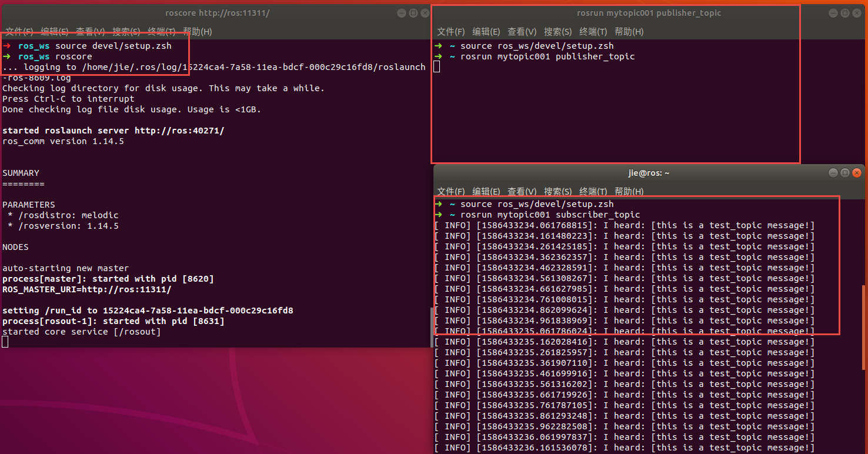Click 'ros_comm version 1.14.5' line
This screenshot has width=868, height=454.
[x=63, y=141]
